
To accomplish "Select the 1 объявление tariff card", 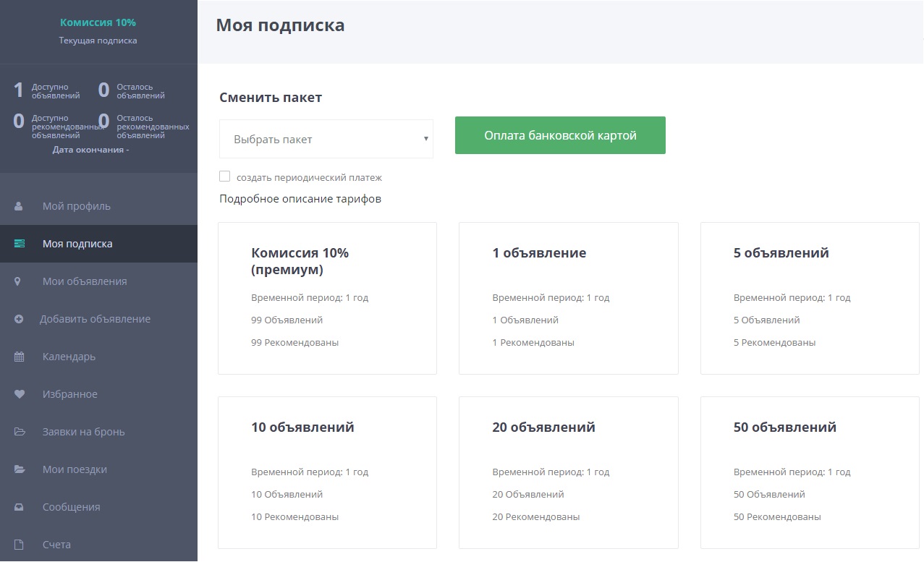I will 568,298.
